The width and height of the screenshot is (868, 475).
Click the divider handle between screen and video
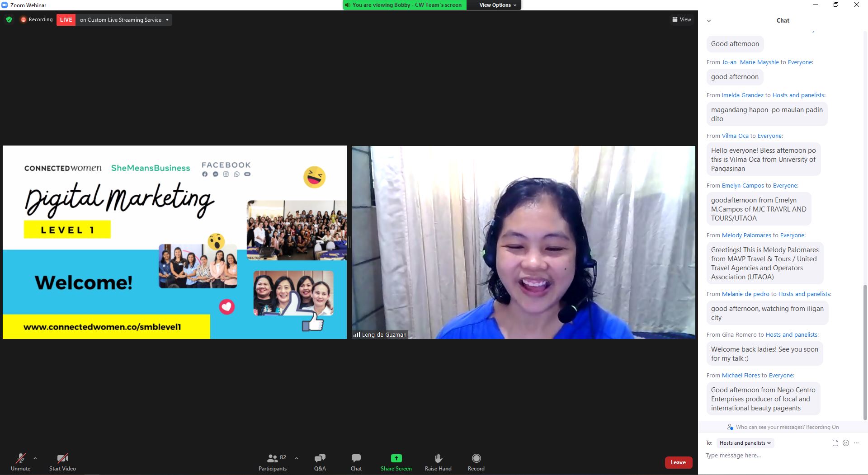coord(349,242)
